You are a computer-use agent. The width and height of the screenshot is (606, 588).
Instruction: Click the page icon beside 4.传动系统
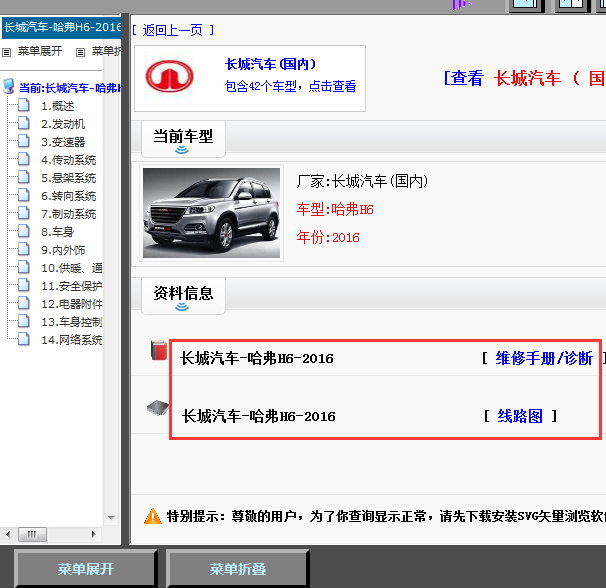tap(24, 159)
